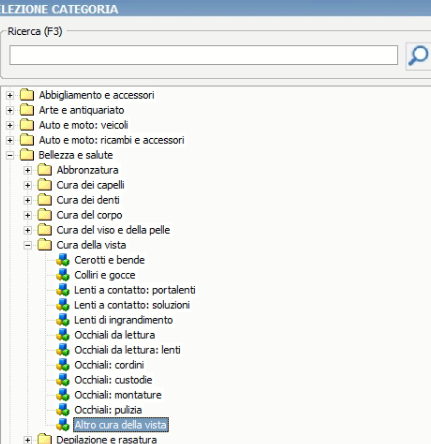Viewport: 431px width, 444px height.
Task: Expand Auto e moto: veicoli node
Action: click(x=10, y=125)
